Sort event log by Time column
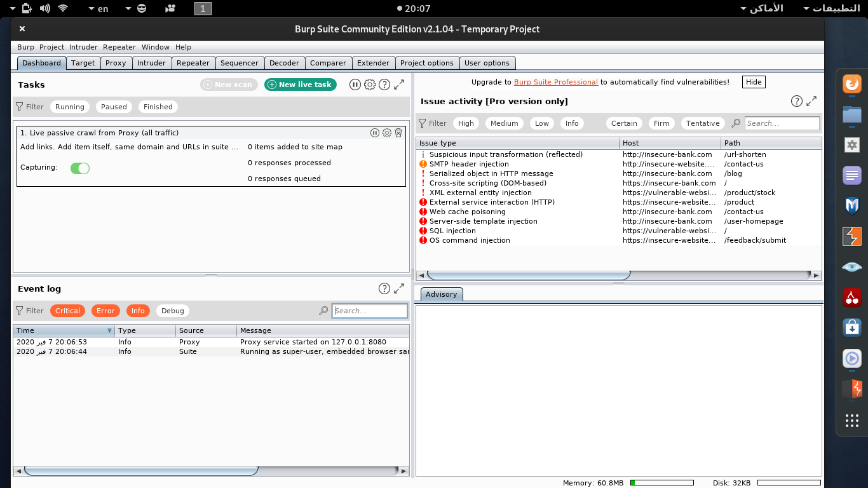 coord(64,330)
